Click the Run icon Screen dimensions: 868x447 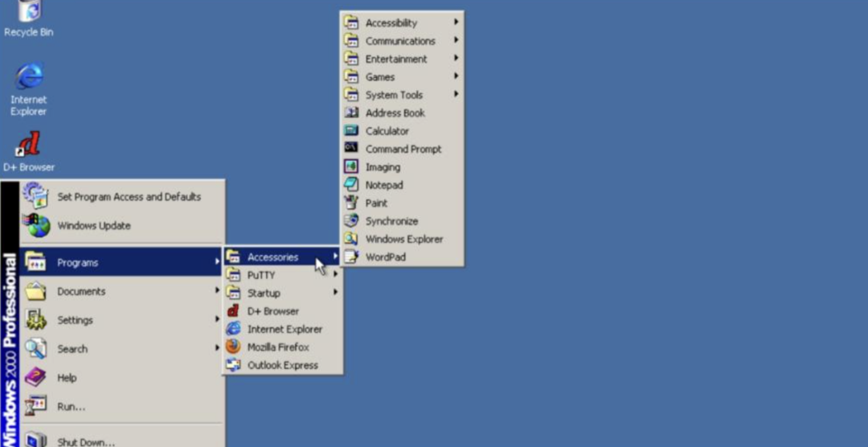36,406
